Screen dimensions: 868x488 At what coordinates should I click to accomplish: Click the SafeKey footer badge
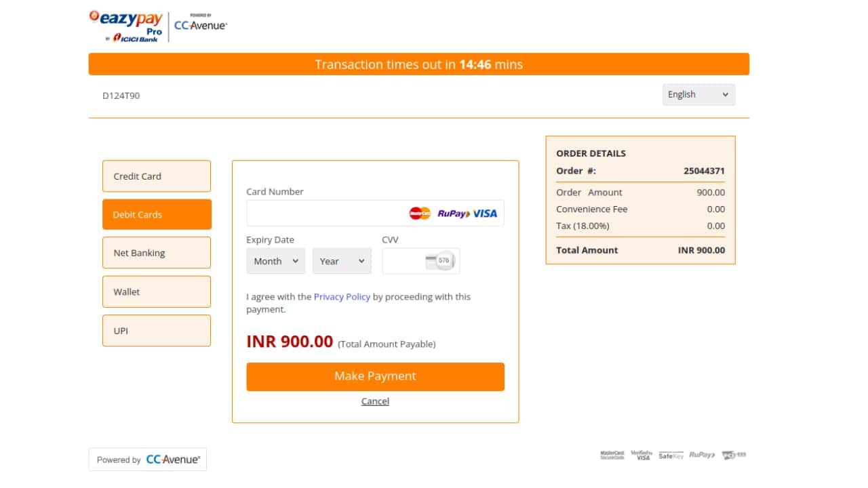click(x=671, y=455)
